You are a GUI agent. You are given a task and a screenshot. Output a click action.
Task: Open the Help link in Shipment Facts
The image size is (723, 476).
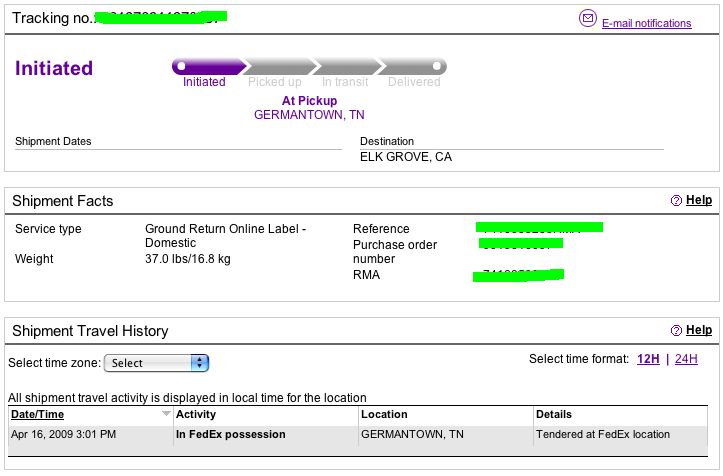click(699, 200)
